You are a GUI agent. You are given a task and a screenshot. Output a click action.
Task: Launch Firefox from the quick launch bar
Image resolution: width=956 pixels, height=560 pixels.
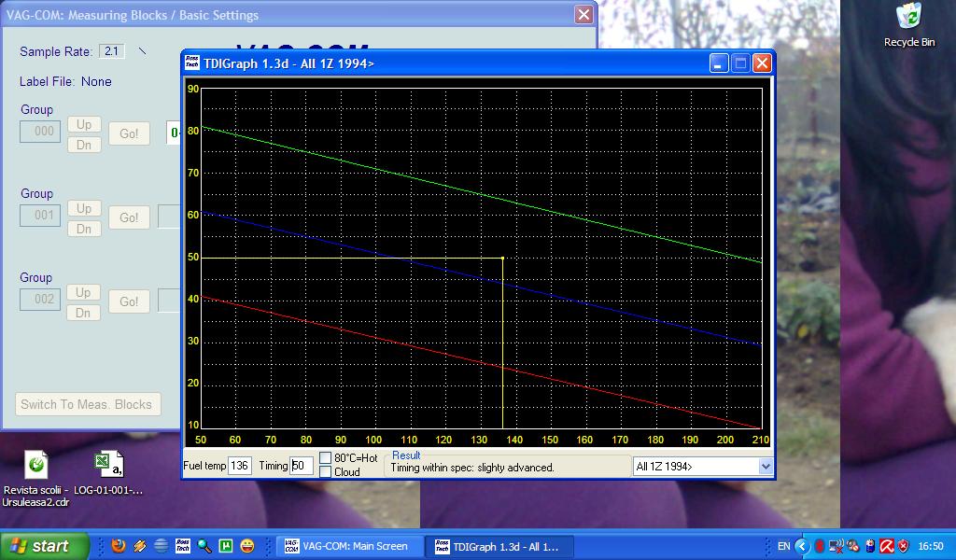pos(119,546)
